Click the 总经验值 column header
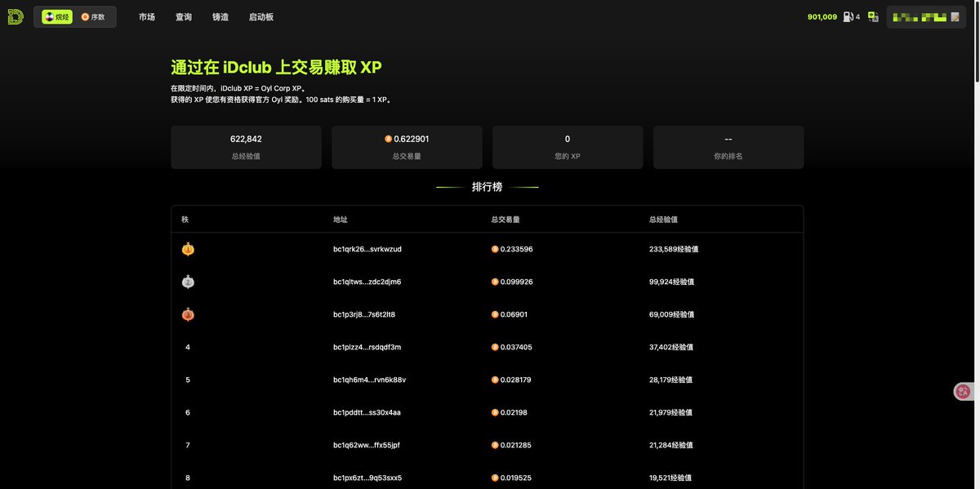Viewport: 980px width, 489px height. tap(663, 220)
